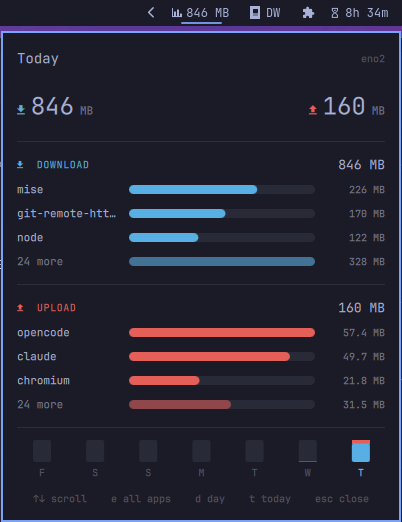The width and height of the screenshot is (402, 522).
Task: Click the scroll arrows hint
Action: [60, 499]
